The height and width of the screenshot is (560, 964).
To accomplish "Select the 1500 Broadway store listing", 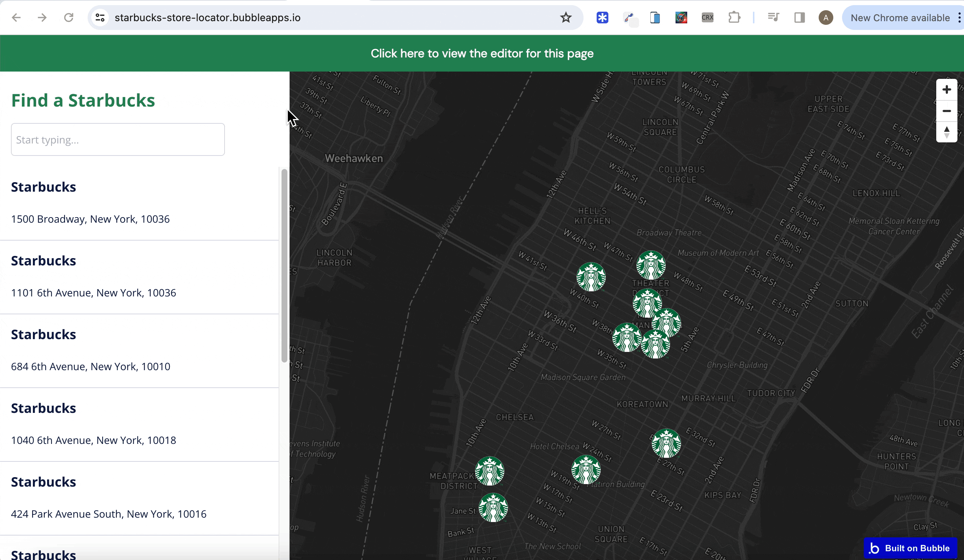I will pos(90,219).
